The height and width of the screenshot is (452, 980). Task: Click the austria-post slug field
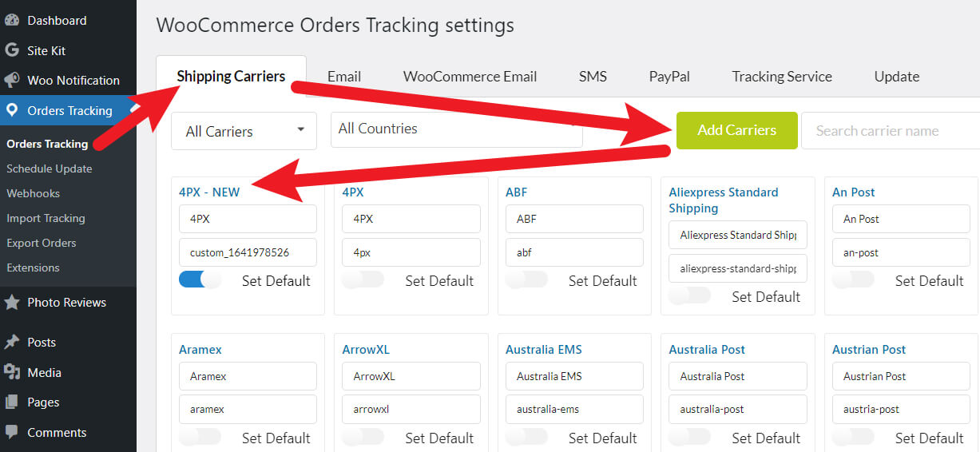tap(901, 409)
